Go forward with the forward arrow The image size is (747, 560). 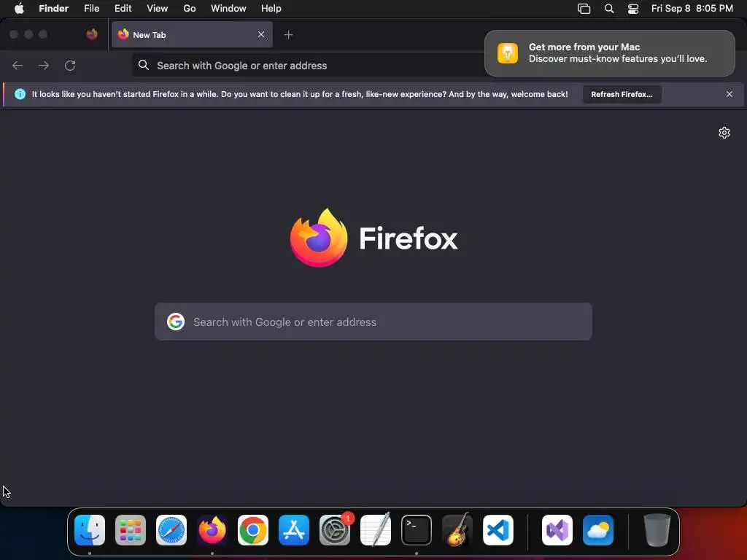44,66
